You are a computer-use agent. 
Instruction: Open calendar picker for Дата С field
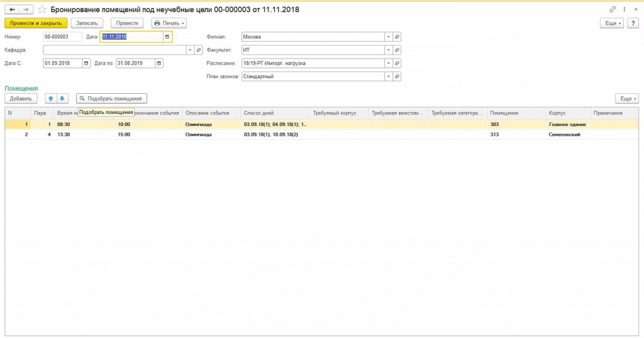click(x=86, y=63)
